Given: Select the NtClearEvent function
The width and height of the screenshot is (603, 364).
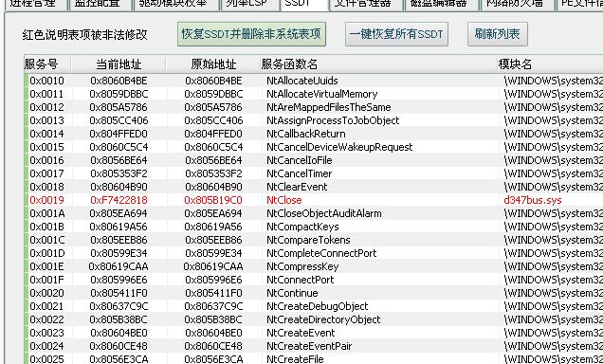Looking at the screenshot, I should tap(297, 187).
